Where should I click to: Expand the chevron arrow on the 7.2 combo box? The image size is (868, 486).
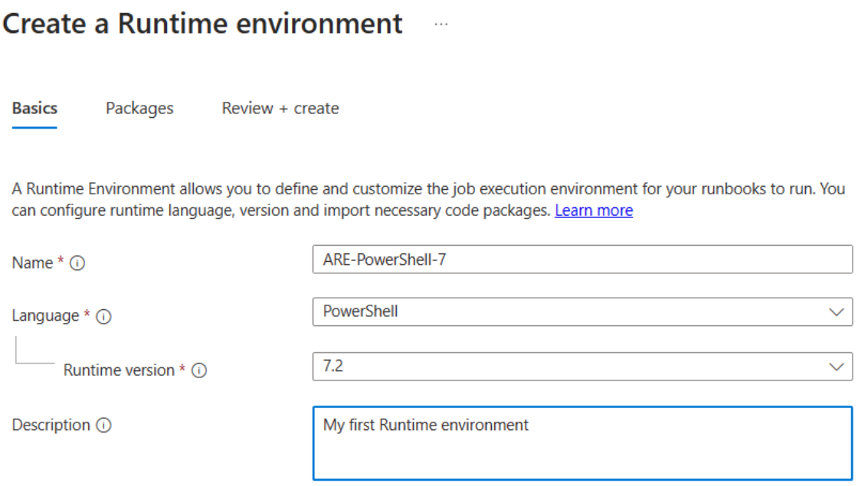837,367
